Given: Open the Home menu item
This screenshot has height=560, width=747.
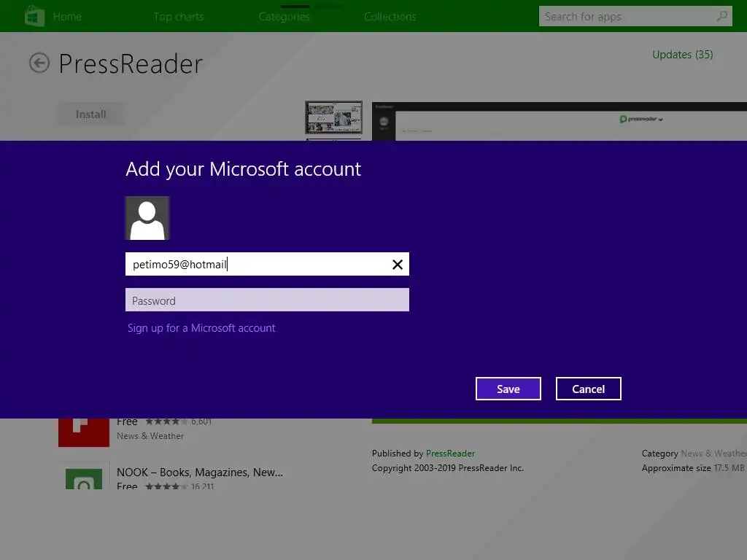Looking at the screenshot, I should [67, 17].
